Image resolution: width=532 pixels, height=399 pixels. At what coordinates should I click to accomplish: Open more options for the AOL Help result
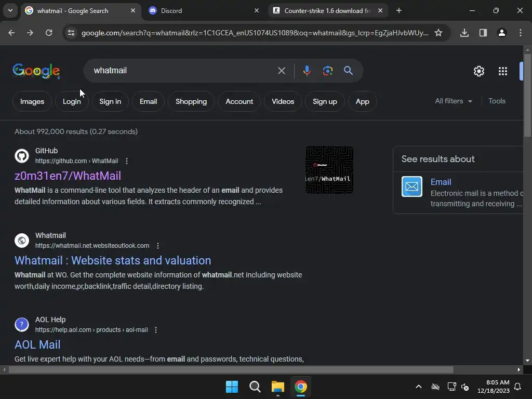pyautogui.click(x=156, y=330)
